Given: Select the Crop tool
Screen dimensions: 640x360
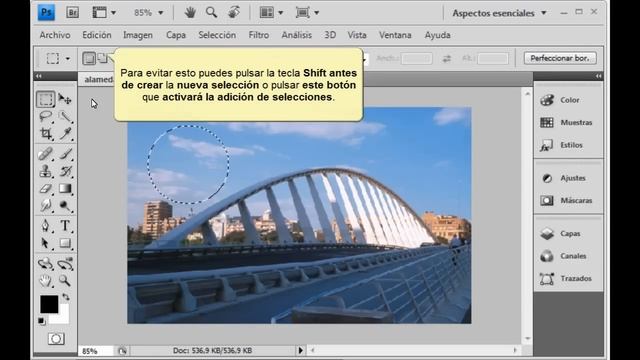Looking at the screenshot, I should click(x=45, y=133).
